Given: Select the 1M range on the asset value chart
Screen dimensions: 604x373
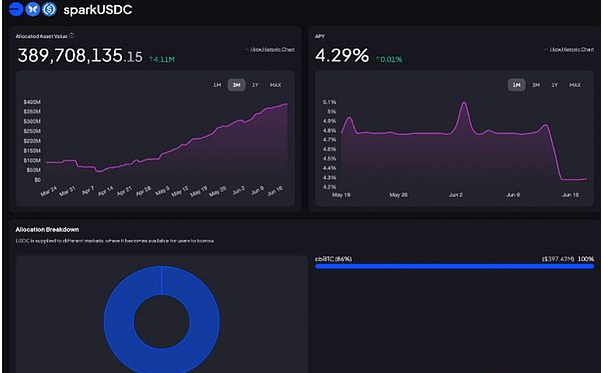Looking at the screenshot, I should [217, 85].
